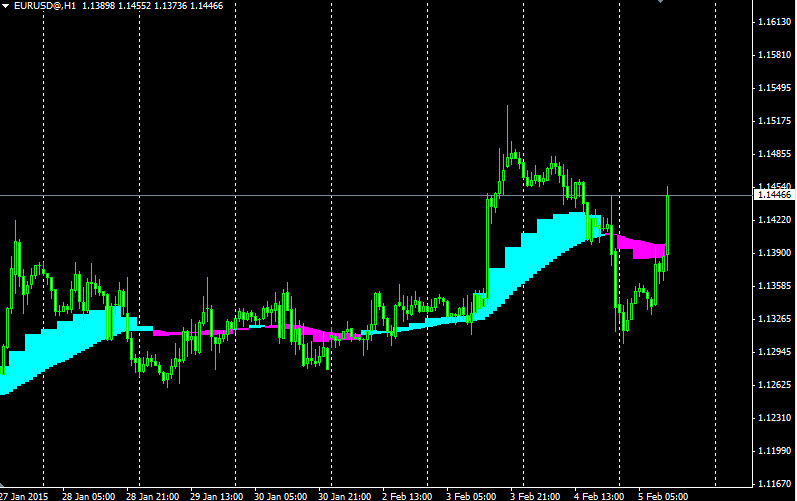Click price scale value 1.13900
Screen dimensions: 797x501
click(x=775, y=253)
